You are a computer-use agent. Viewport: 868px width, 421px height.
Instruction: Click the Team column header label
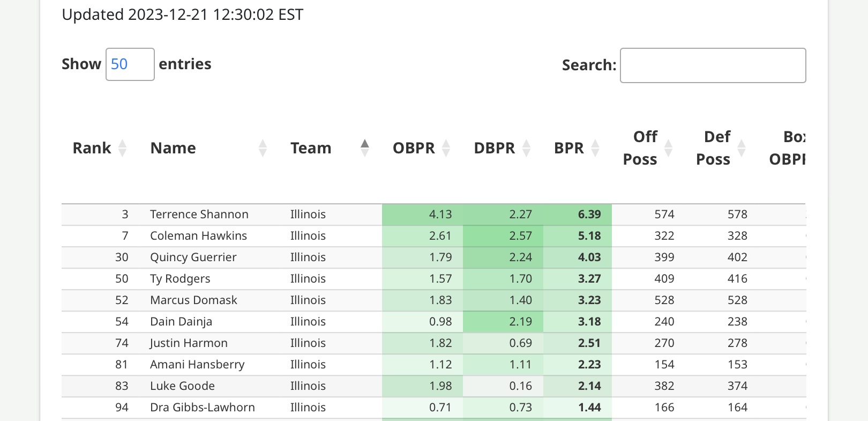(311, 148)
